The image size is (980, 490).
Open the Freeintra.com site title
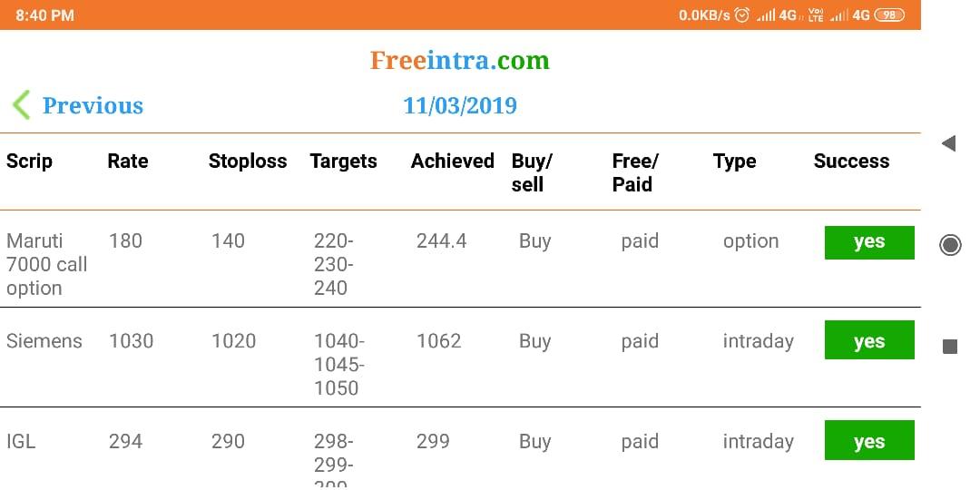(x=459, y=61)
